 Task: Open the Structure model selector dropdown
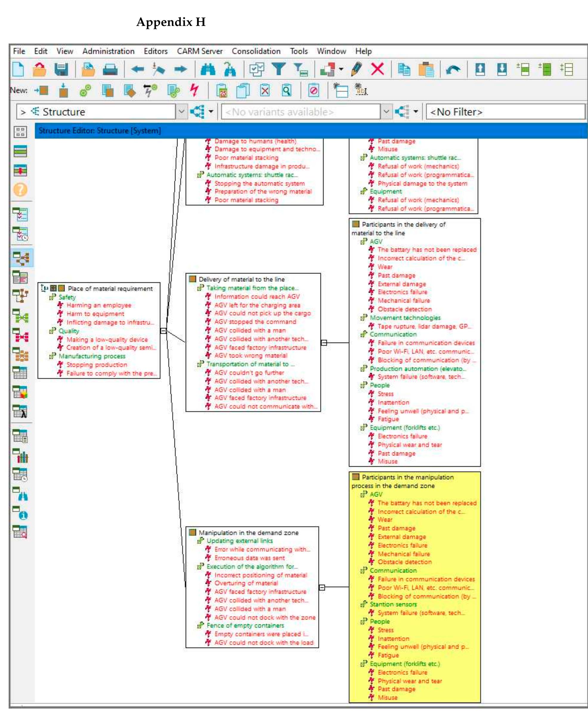pos(182,112)
